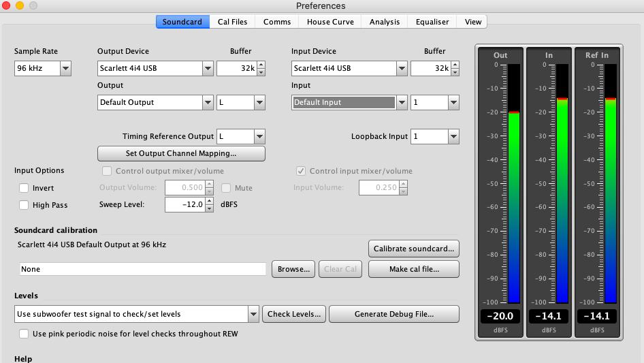Open the Comms tab
Image resolution: width=644 pixels, height=363 pixels.
[277, 22]
